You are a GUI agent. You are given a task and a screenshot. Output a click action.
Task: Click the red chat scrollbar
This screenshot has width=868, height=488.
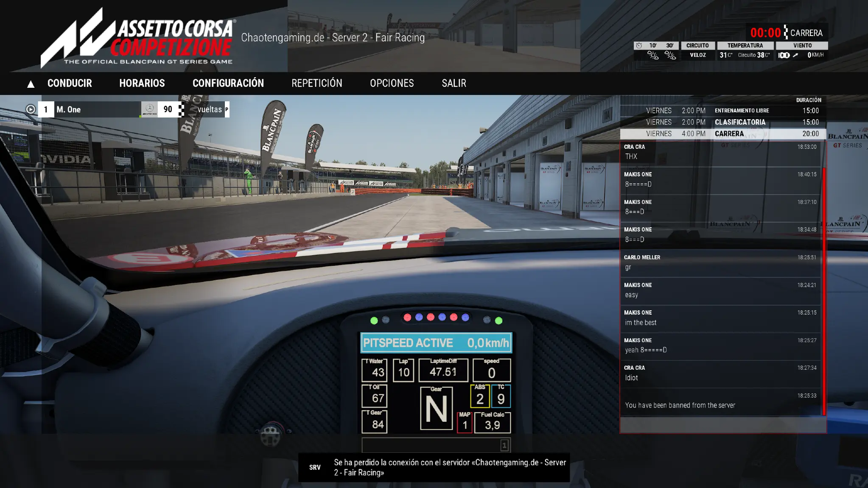[824, 292]
